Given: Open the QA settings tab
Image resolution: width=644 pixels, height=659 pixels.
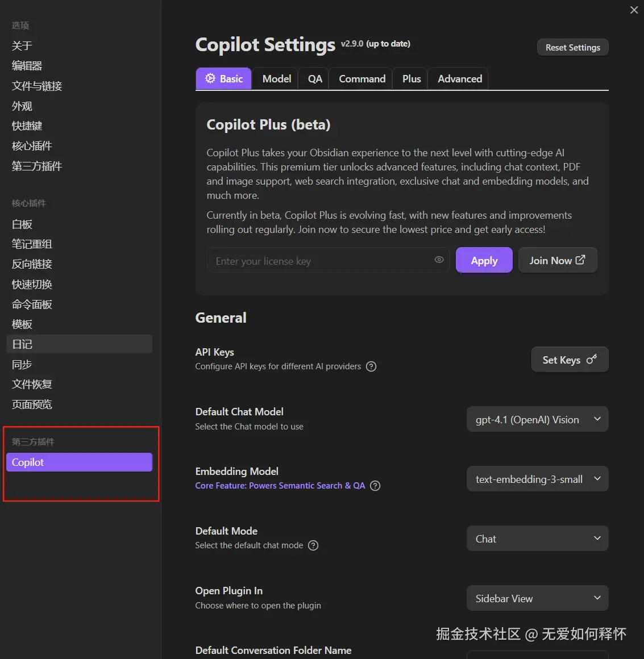Looking at the screenshot, I should [315, 79].
